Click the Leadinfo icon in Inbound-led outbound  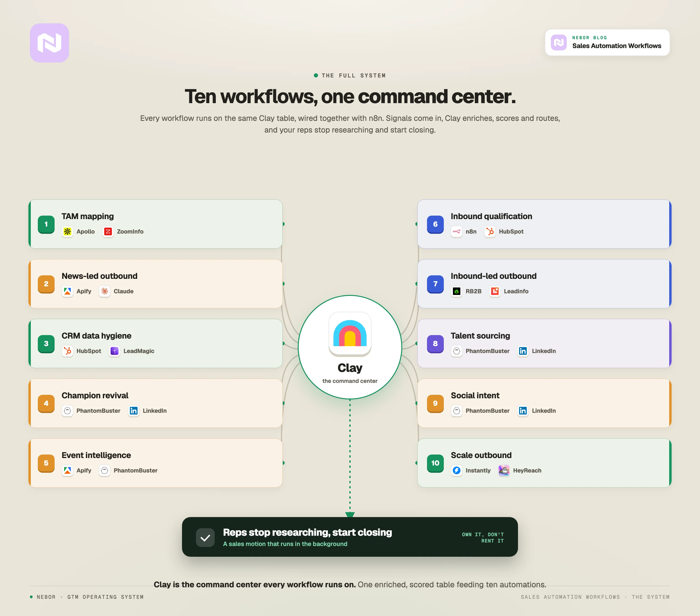[x=495, y=291]
